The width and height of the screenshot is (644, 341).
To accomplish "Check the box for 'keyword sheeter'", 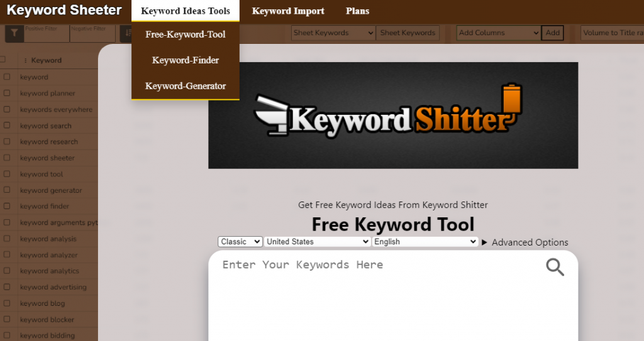I will [x=7, y=158].
